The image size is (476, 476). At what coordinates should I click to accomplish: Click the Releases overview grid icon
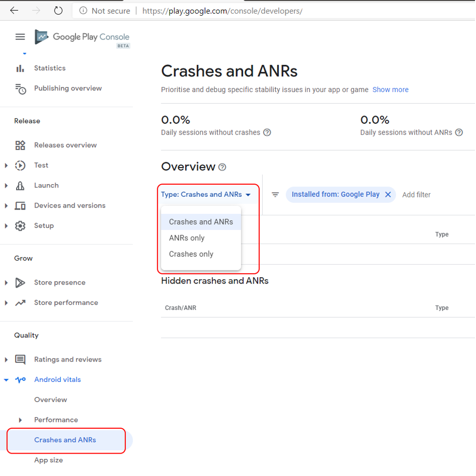[20, 145]
